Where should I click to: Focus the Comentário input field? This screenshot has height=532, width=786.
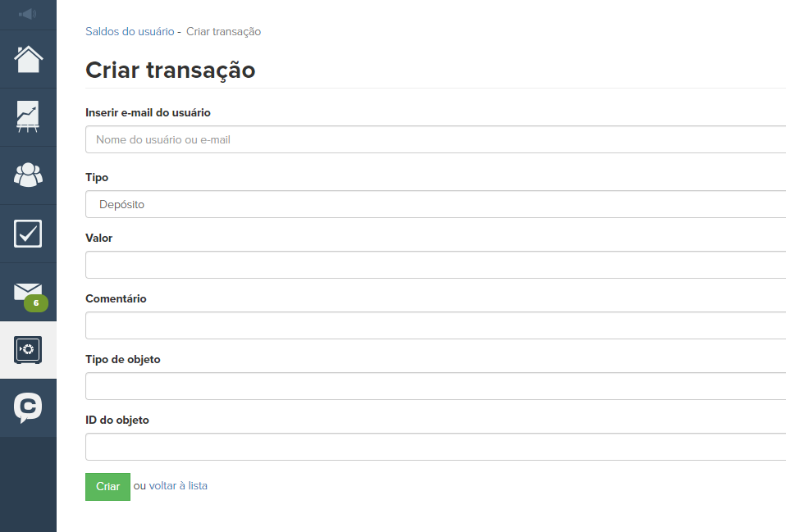[436, 325]
